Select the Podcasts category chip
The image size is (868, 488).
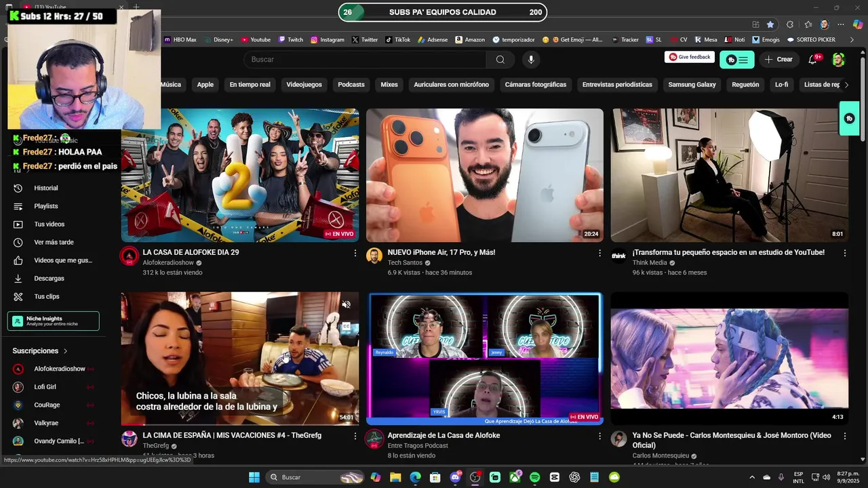click(x=351, y=85)
